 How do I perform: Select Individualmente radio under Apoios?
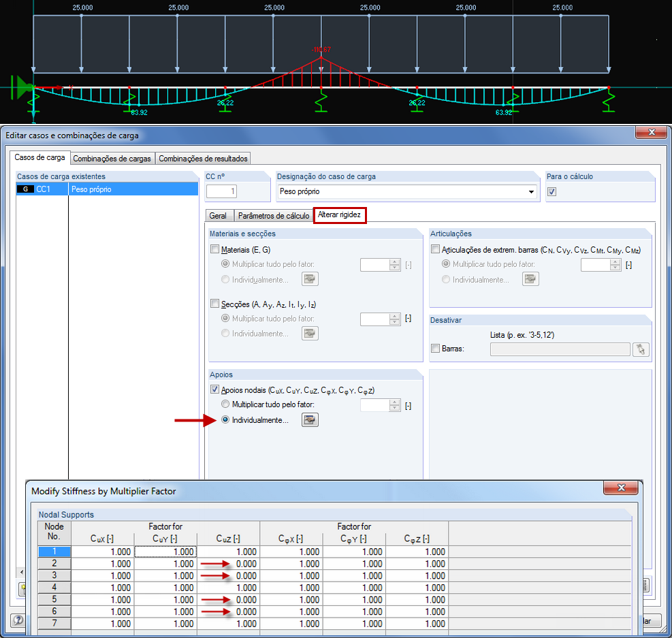(x=225, y=420)
